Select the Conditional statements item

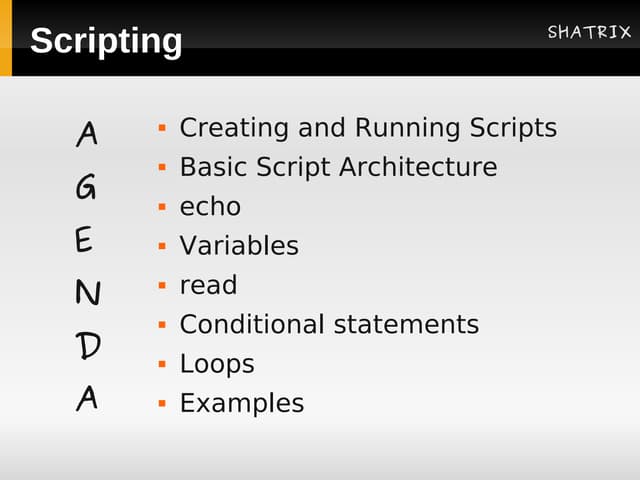pos(329,325)
